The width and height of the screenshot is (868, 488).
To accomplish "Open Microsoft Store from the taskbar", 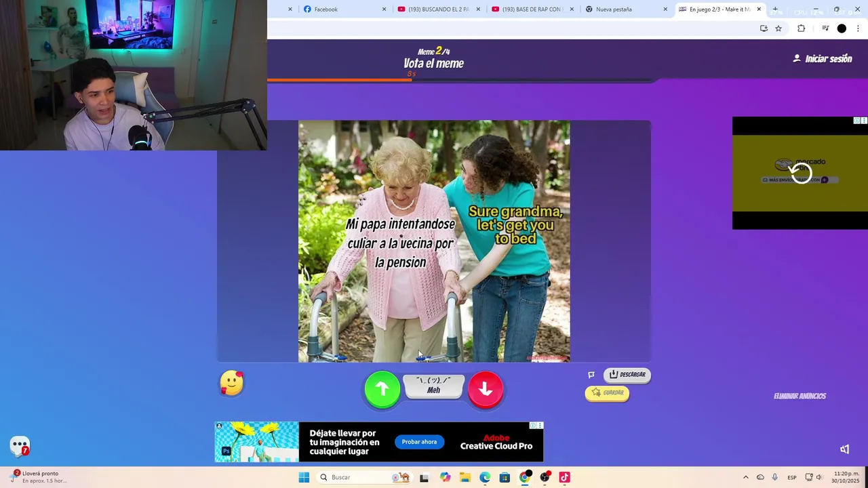I will coord(505,477).
